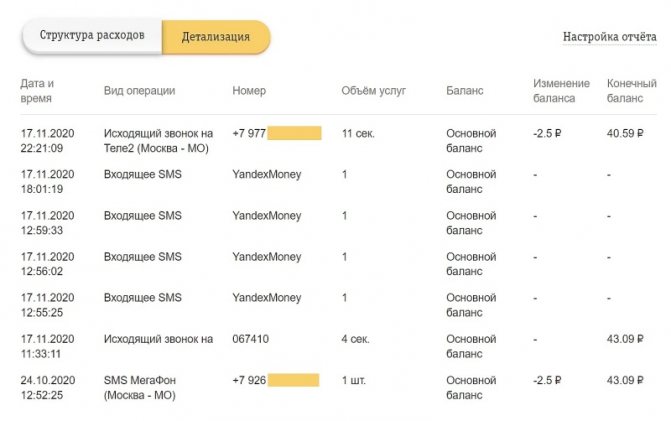Switch to the Структура расходов tab
The height and width of the screenshot is (421, 671).
(92, 36)
